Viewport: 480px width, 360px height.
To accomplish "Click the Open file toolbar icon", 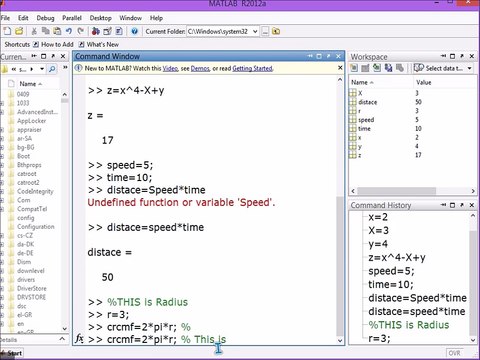I will coord(19,31).
